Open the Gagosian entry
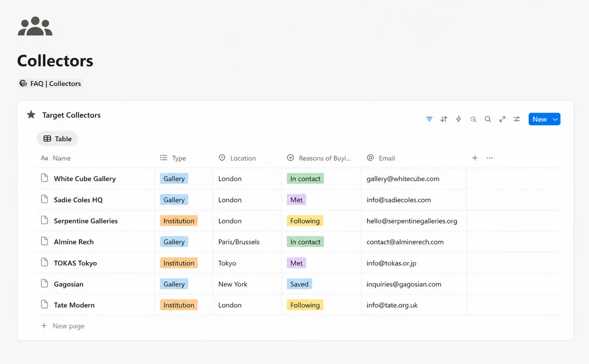Screen dimensions: 589x364 [68, 284]
